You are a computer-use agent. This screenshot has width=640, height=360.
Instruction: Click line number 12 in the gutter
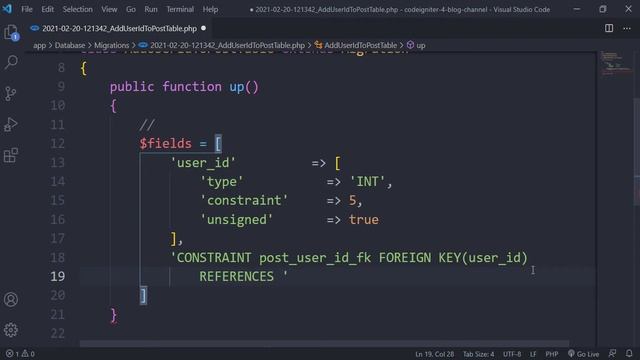pos(58,143)
